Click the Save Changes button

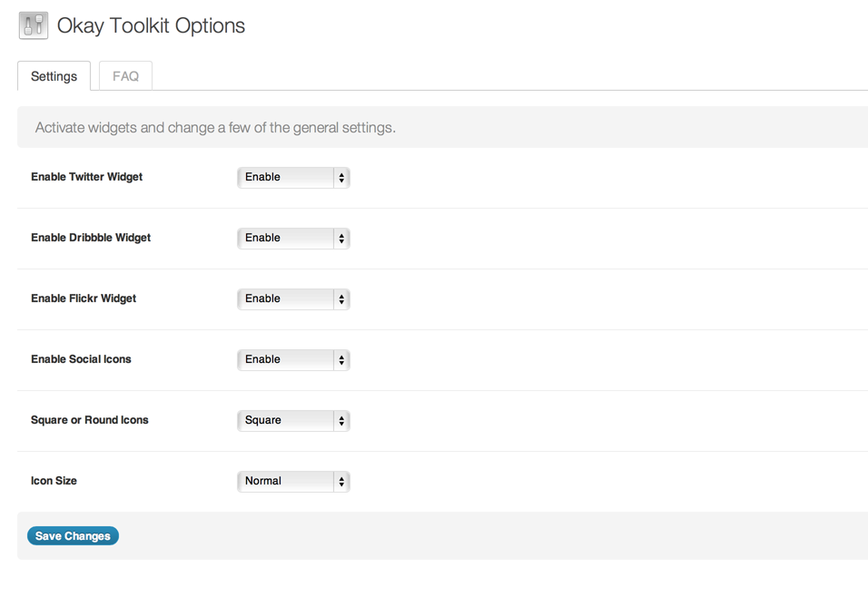[x=73, y=535]
